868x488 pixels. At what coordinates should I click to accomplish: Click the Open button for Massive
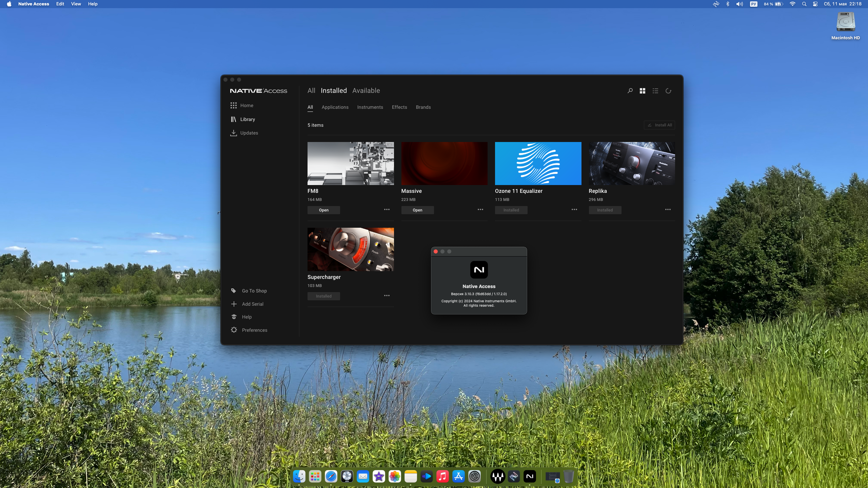(417, 210)
